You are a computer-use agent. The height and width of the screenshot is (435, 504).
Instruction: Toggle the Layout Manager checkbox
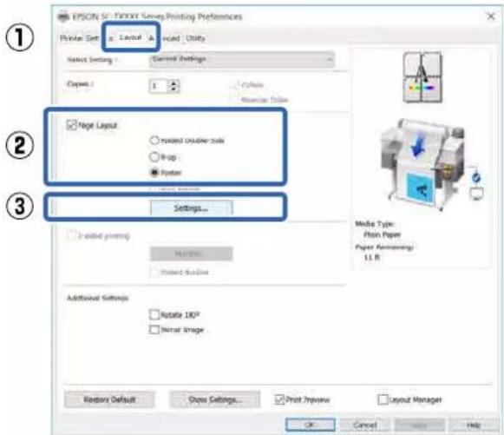(383, 399)
